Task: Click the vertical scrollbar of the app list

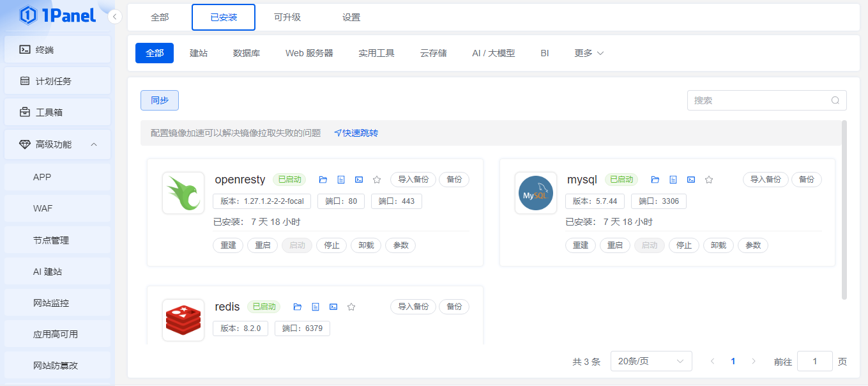Action: 844,210
